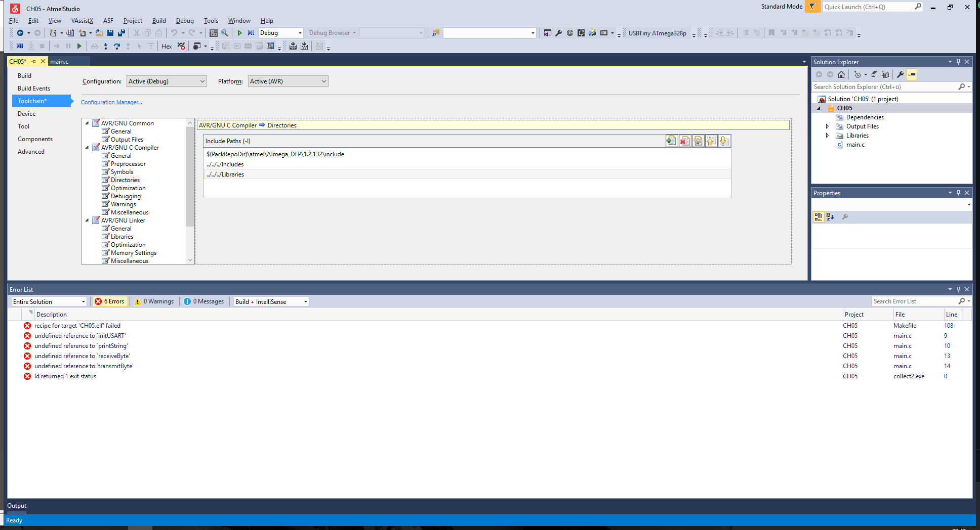The image size is (980, 530).
Task: Open the Entire Solution scope dropdown
Action: [x=49, y=301]
